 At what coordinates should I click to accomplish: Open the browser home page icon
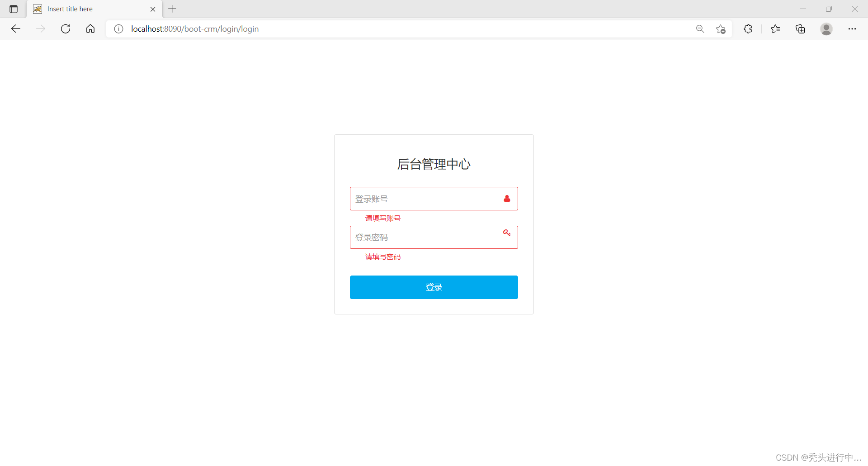point(90,29)
